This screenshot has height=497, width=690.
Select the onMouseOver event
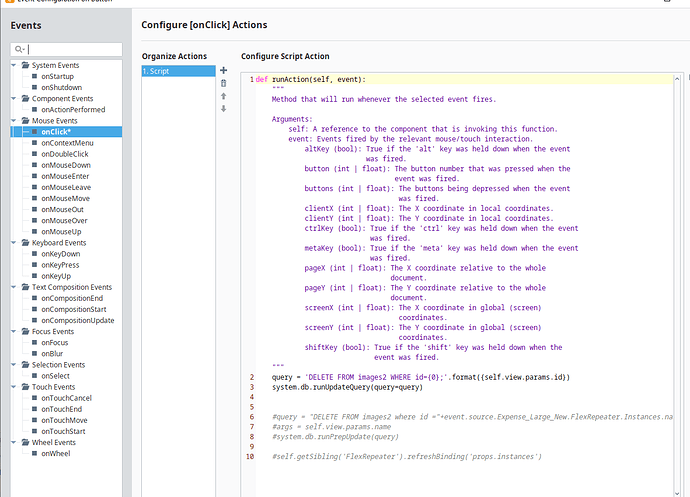pos(64,221)
